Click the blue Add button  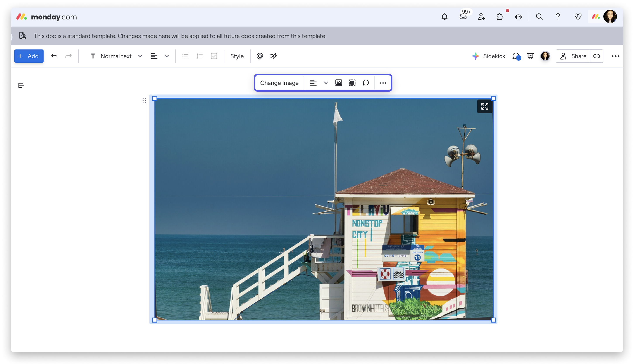(x=29, y=56)
